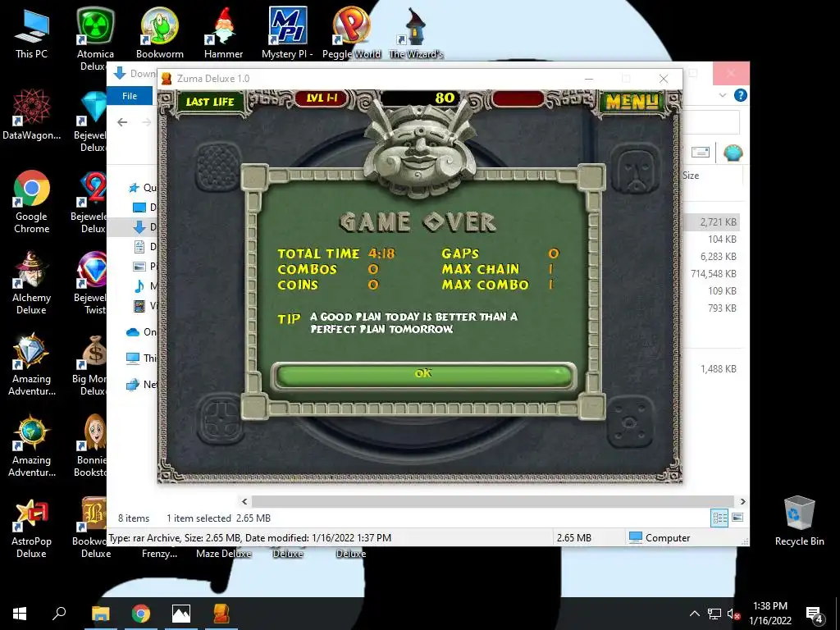840x630 pixels.
Task: Select This PC in Explorer sidebar
Action: [x=141, y=358]
